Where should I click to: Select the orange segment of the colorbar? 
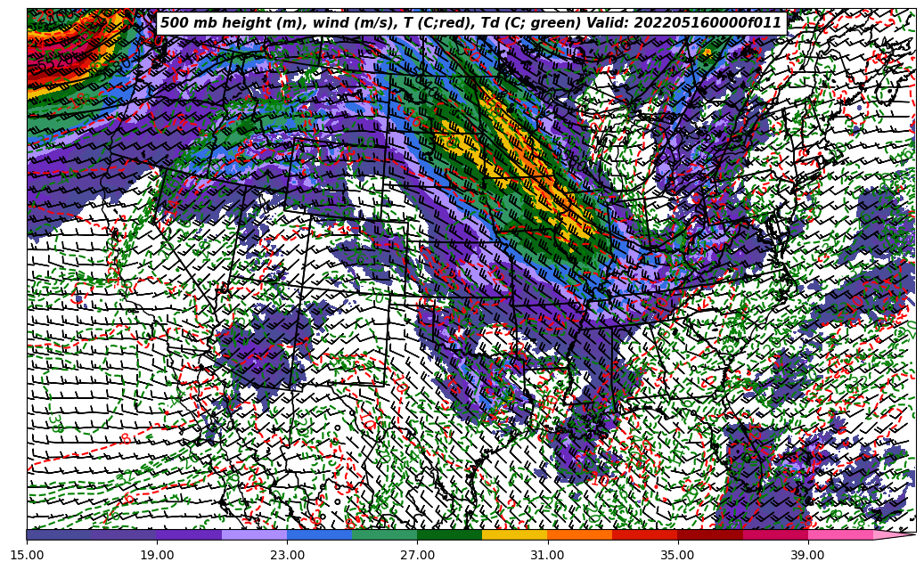point(579,535)
